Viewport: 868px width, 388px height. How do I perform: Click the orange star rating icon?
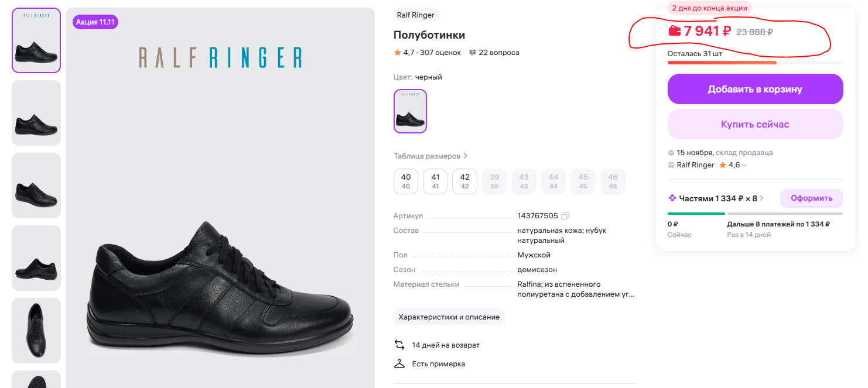(x=398, y=53)
